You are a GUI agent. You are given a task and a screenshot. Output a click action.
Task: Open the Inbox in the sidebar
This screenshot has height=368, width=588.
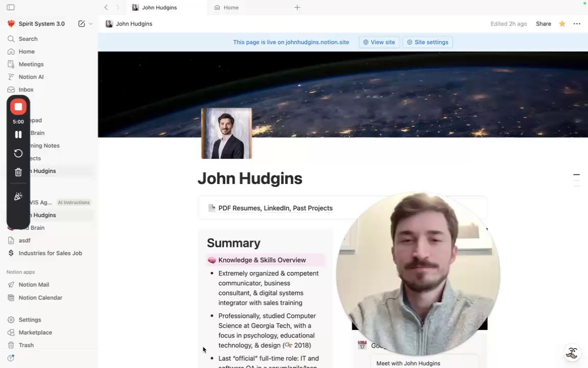pyautogui.click(x=49, y=90)
